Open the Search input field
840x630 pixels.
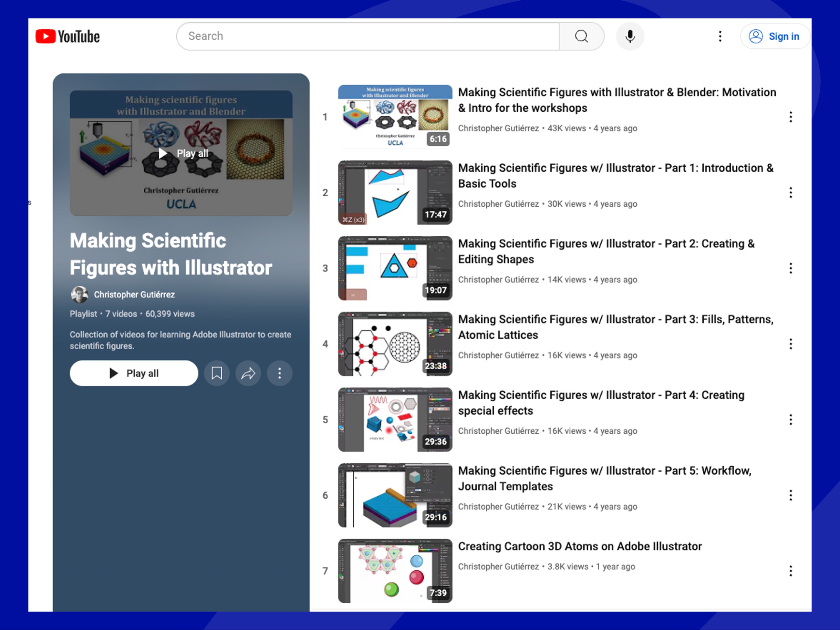(x=368, y=36)
